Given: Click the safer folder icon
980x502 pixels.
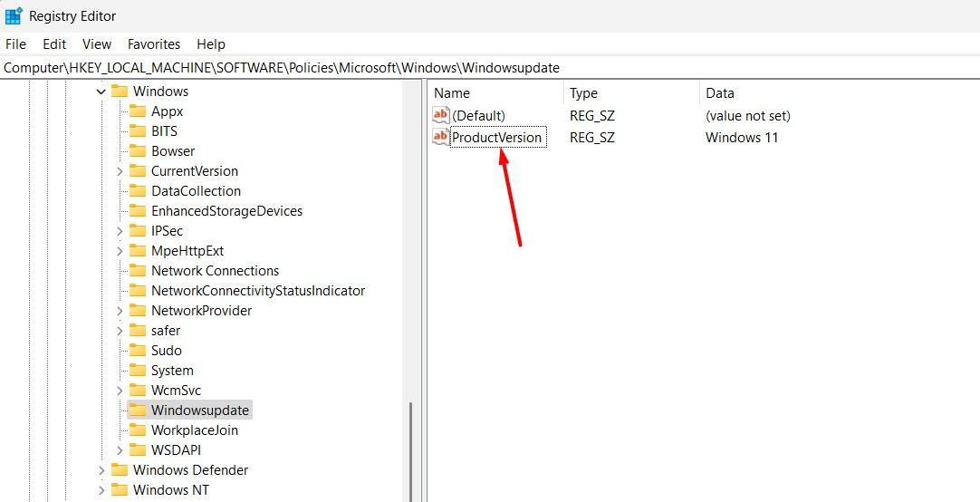Looking at the screenshot, I should coord(138,331).
